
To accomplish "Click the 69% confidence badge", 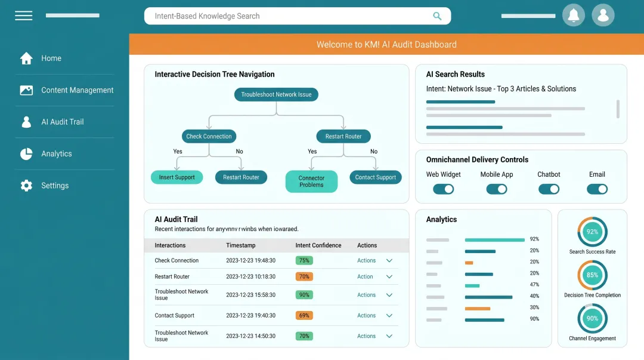I will coord(304,316).
